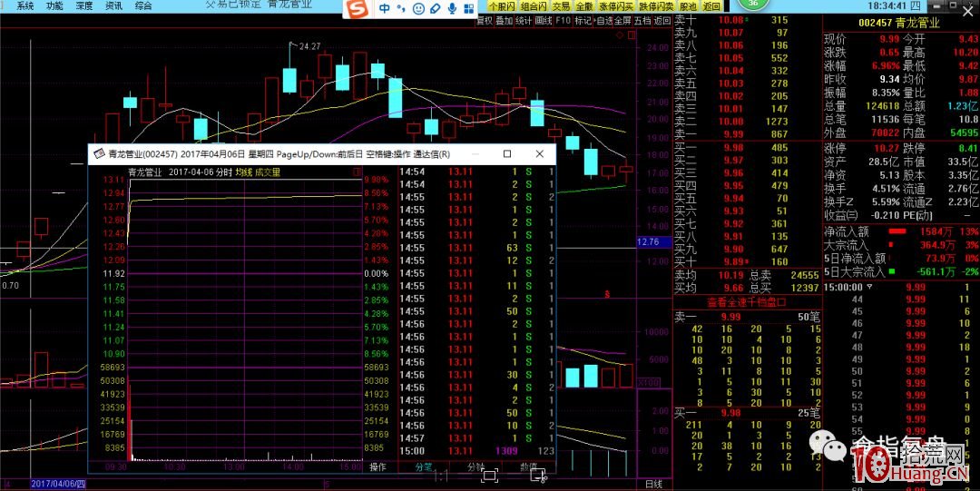The width and height of the screenshot is (980, 491).
Task: Open 交易 from the yellow toolbar
Action: 562,5
